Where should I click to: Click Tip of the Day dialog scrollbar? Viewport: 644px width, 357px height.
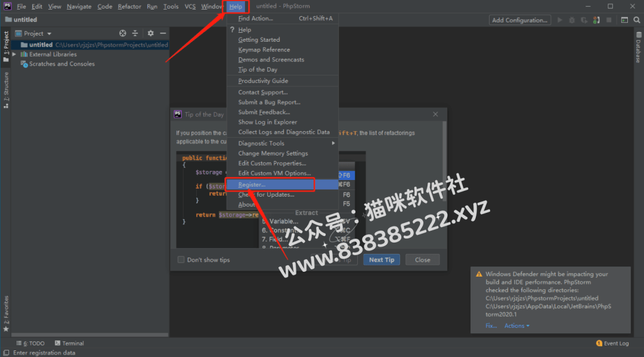click(444, 162)
